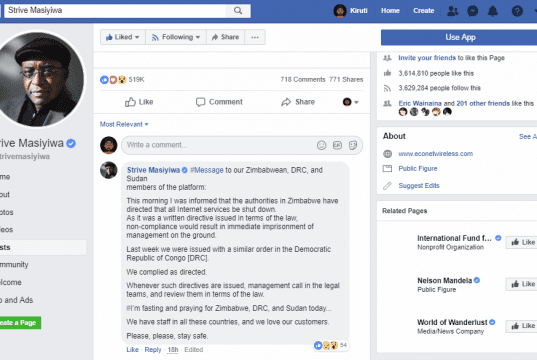The image size is (537, 360).
Task: Click Strive Masiyiwa avatar next to the comment
Action: pos(109,170)
